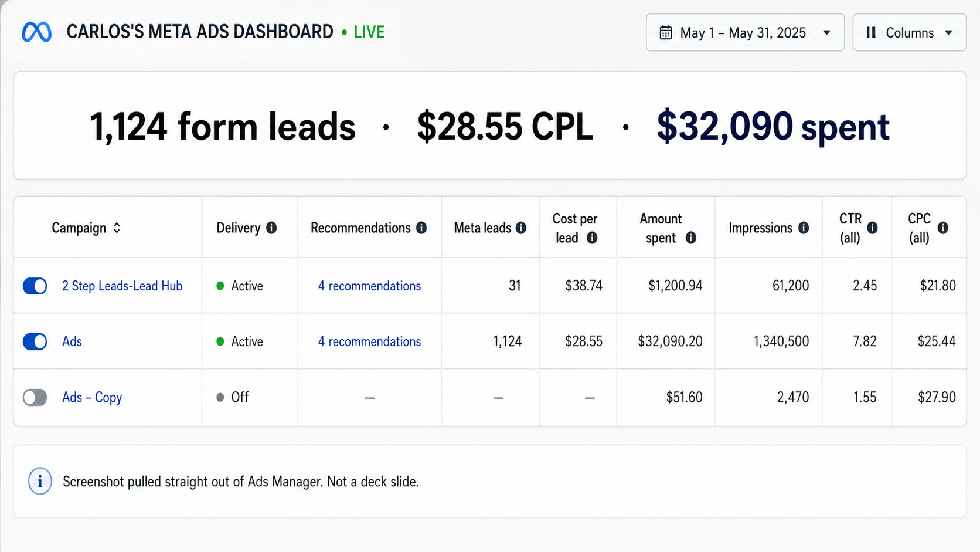Expand the Columns dropdown
This screenshot has height=552, width=980.
tap(909, 32)
